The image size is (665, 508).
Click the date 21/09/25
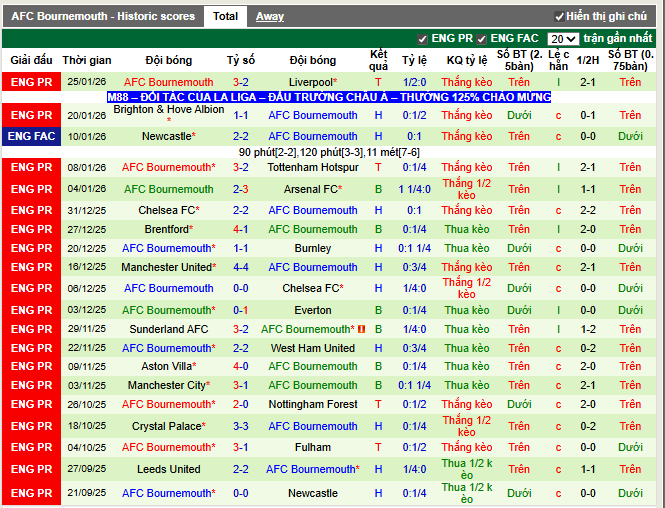[87, 493]
